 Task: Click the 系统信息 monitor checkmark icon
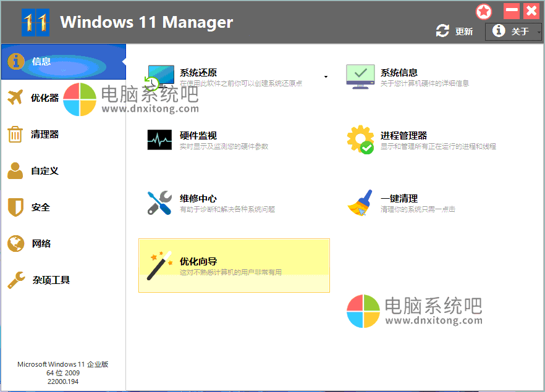coord(360,77)
